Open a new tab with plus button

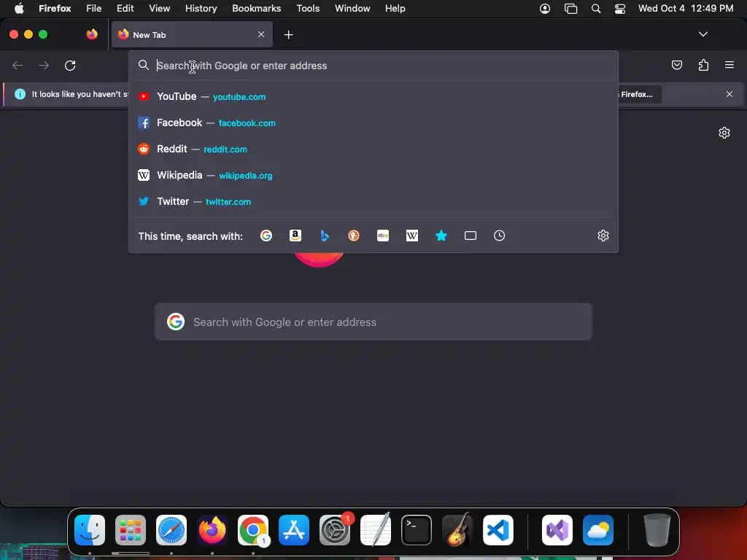[288, 35]
